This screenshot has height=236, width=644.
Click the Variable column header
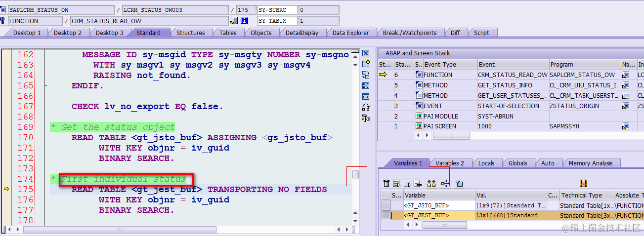tap(439, 195)
